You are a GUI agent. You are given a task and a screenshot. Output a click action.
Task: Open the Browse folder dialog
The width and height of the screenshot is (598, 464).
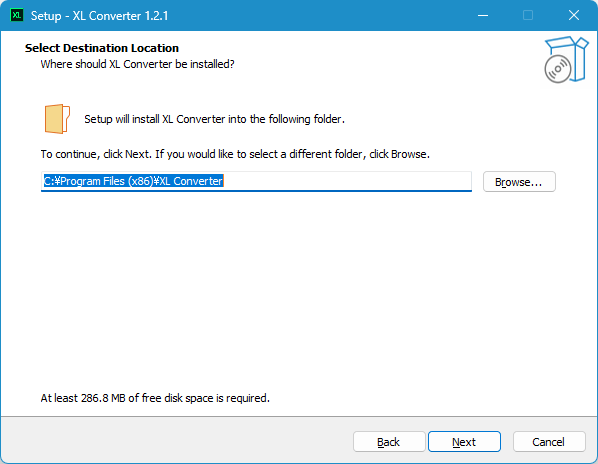point(519,182)
